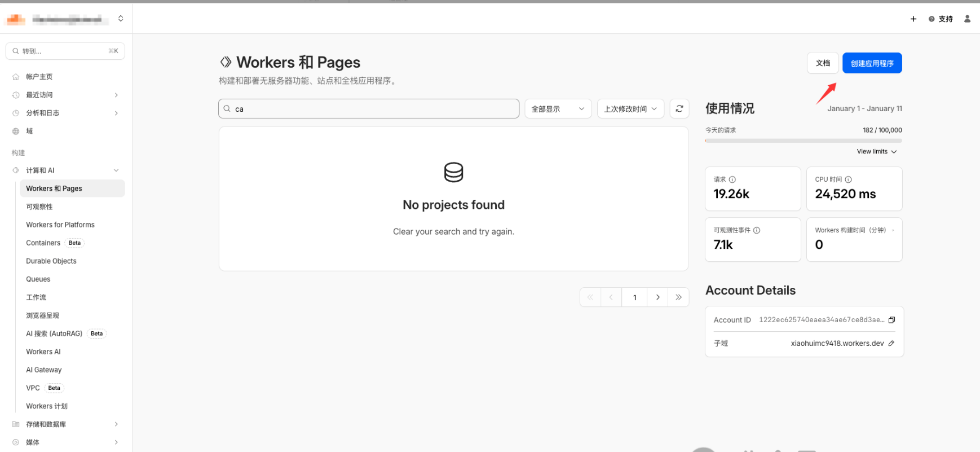Click info icon next to 可观测性事件

pos(757,230)
